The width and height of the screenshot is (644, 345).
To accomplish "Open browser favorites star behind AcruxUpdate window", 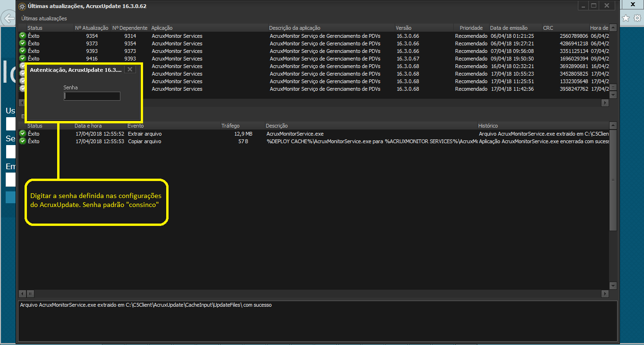I will tap(626, 18).
